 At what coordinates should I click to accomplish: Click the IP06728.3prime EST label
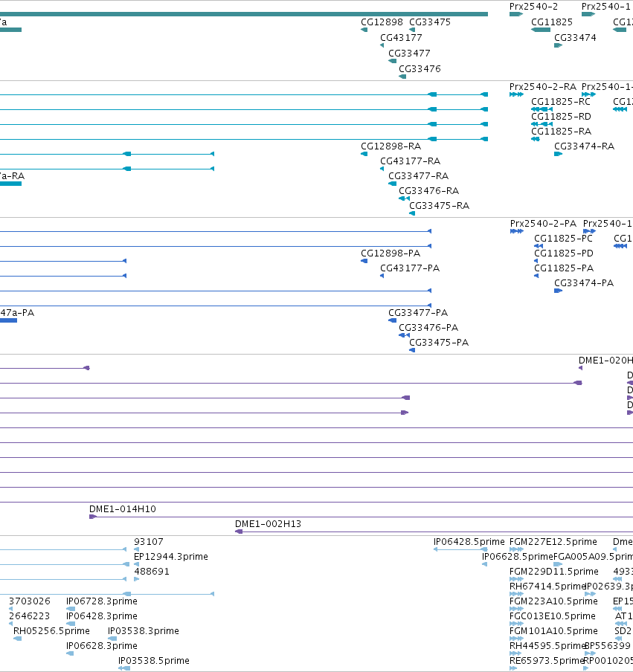[102, 601]
